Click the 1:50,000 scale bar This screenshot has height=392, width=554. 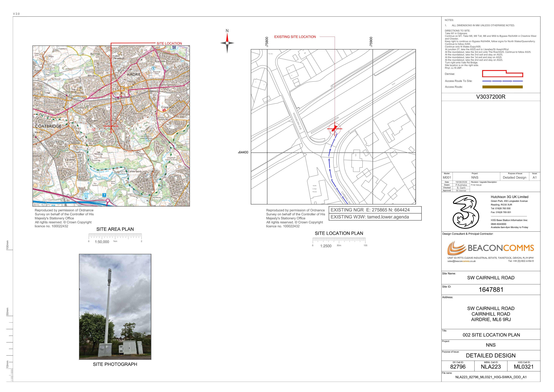[115, 238]
